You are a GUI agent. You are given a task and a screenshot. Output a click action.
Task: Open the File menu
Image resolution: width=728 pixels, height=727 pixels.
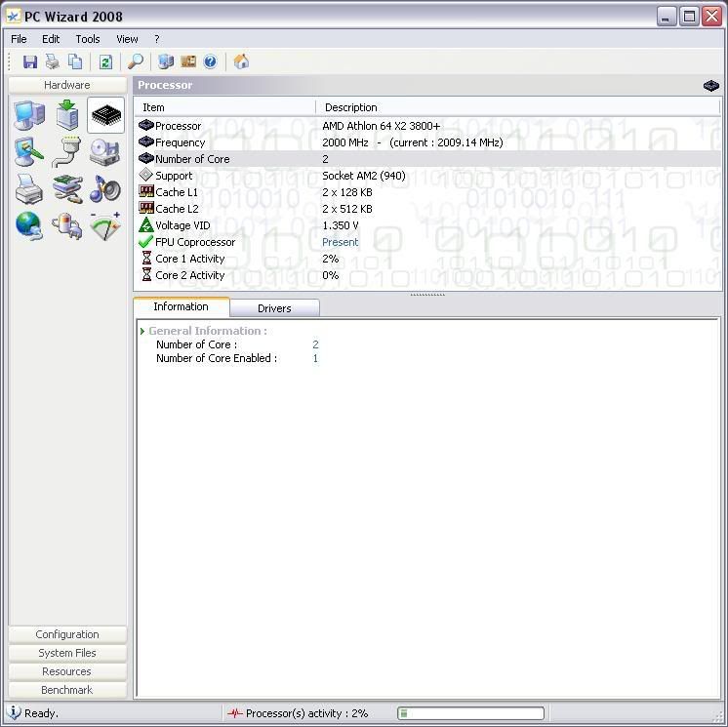coord(19,39)
